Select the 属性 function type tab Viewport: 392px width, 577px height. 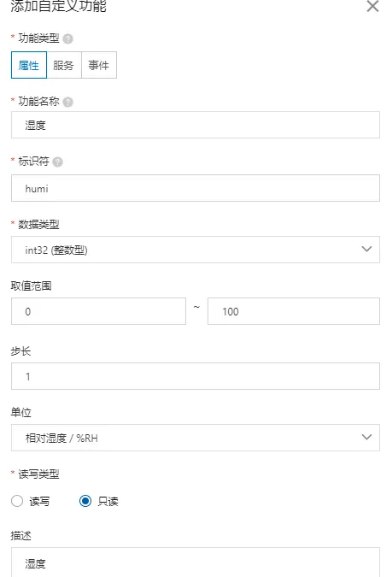[x=29, y=65]
